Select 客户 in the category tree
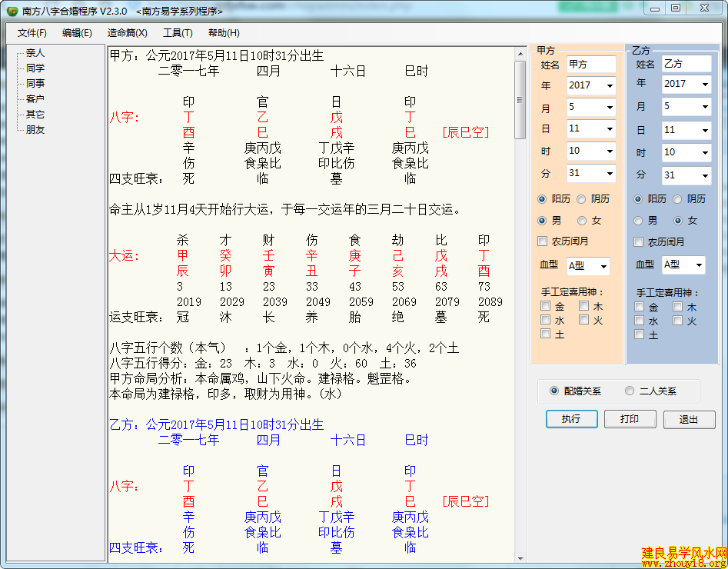This screenshot has width=728, height=569. [x=35, y=99]
